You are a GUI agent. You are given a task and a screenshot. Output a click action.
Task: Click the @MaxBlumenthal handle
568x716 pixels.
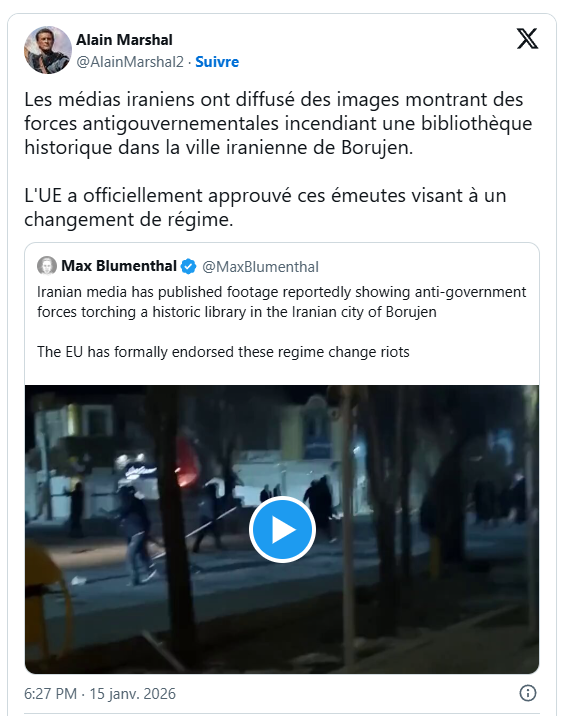coord(260,266)
